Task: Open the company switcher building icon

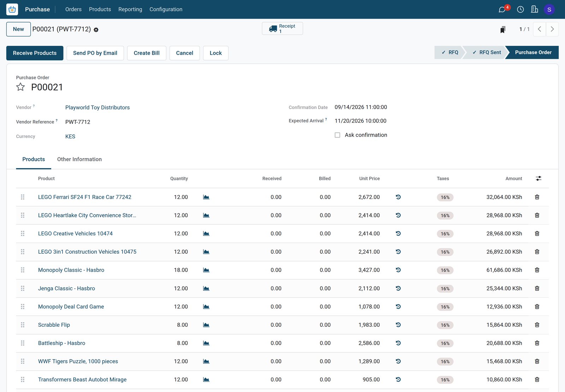Action: pyautogui.click(x=535, y=10)
